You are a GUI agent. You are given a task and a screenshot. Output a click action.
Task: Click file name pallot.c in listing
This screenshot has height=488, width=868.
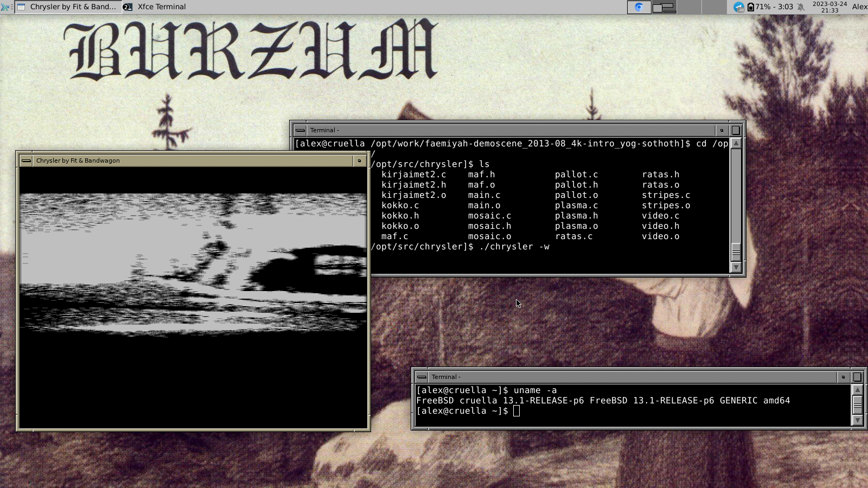576,175
